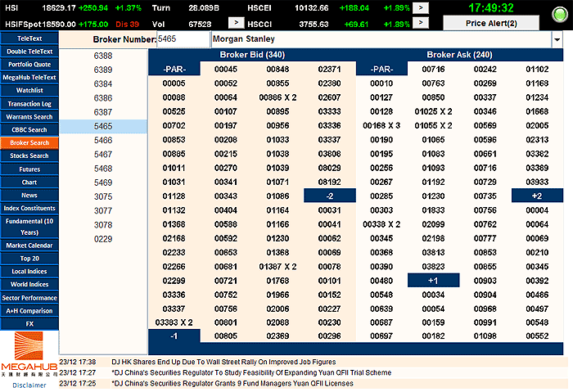
Task: Click the arrow button beside HSCEI
Action: coord(420,7)
